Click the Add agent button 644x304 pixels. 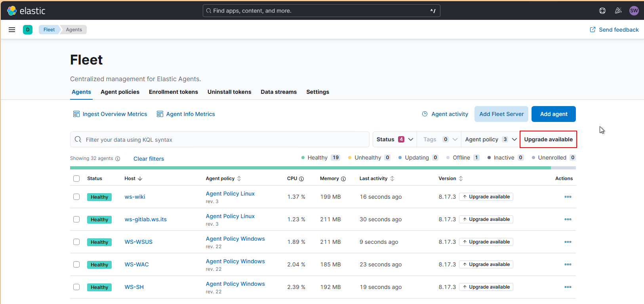pos(554,114)
